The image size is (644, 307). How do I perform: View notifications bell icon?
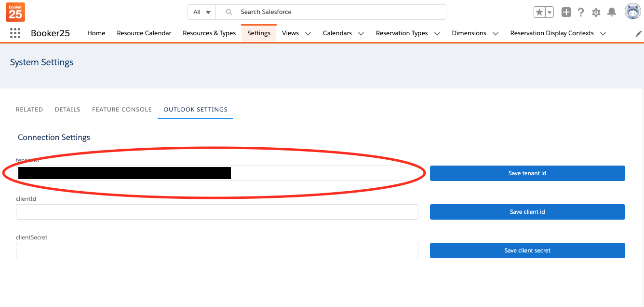tap(612, 13)
